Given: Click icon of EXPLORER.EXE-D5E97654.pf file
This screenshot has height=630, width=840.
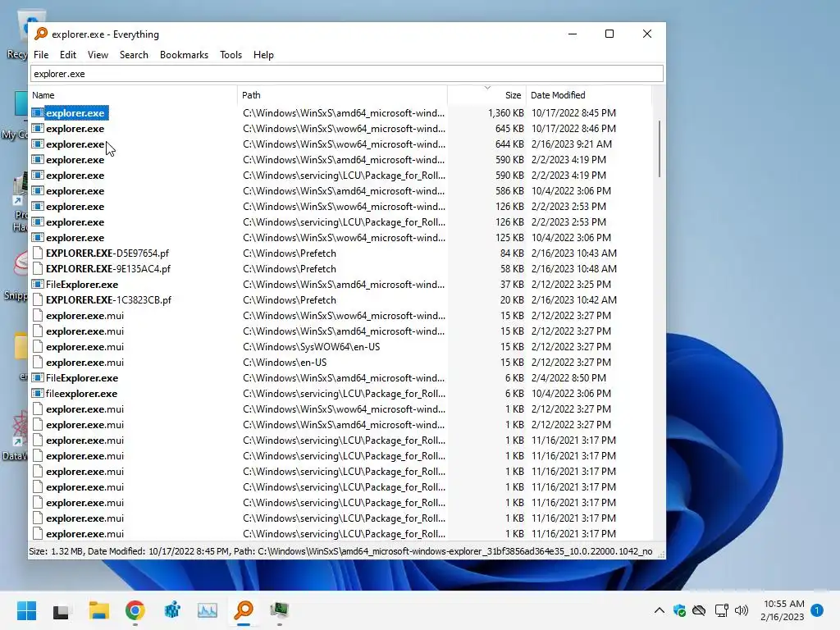Looking at the screenshot, I should click(x=38, y=253).
